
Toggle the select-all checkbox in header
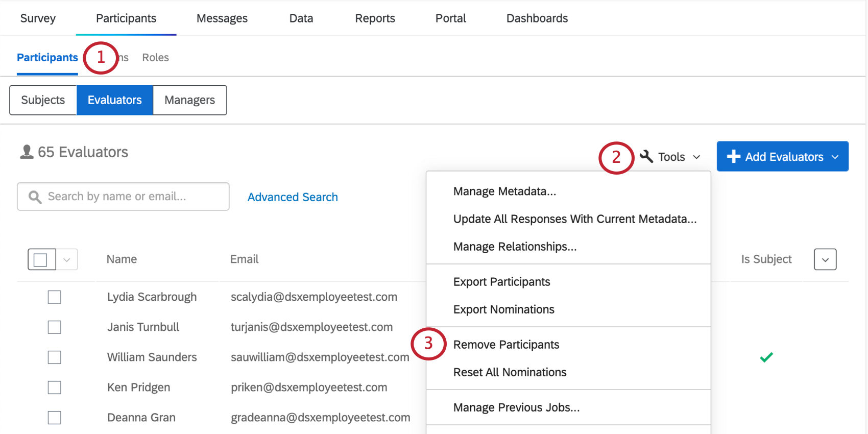[41, 260]
